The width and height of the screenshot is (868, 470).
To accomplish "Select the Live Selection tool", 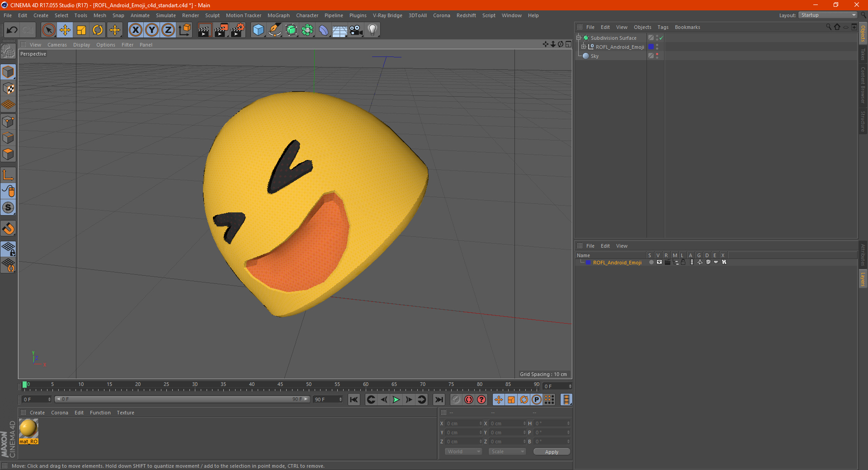I will (x=48, y=30).
